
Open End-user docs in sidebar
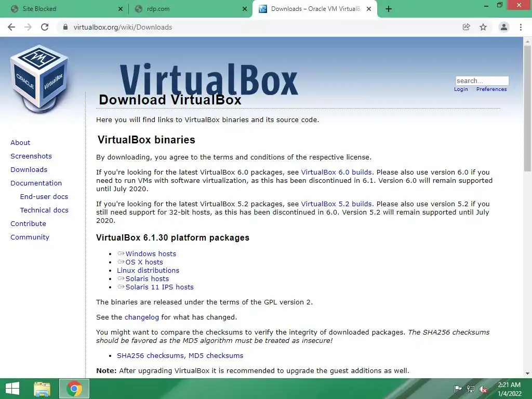coord(44,197)
